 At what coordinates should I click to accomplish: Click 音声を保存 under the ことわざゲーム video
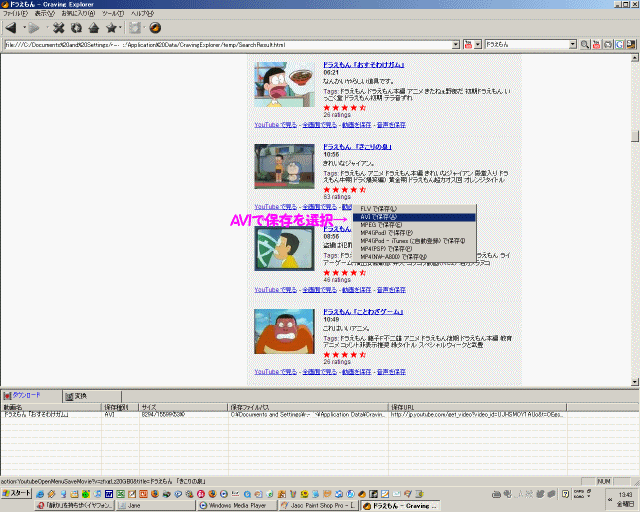pyautogui.click(x=391, y=372)
